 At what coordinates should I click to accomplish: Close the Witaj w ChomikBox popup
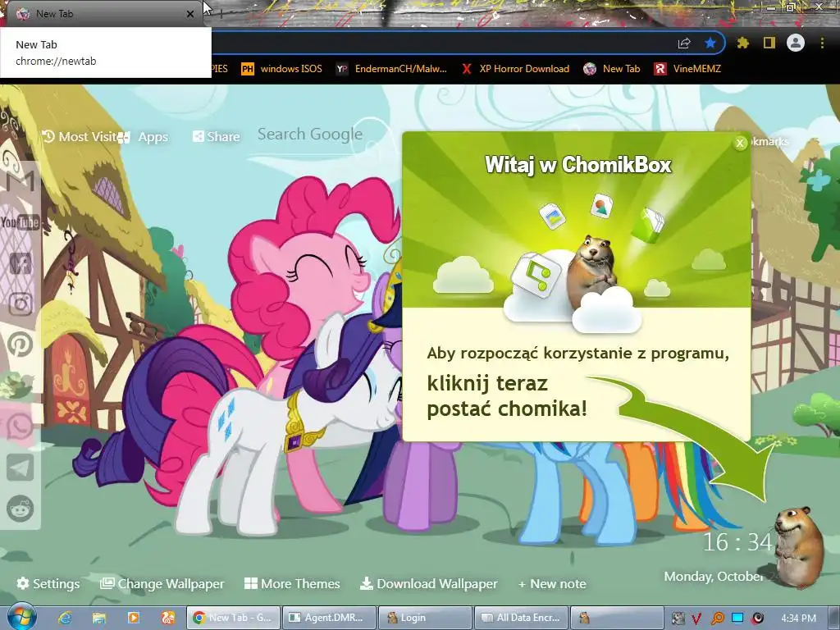tap(740, 143)
